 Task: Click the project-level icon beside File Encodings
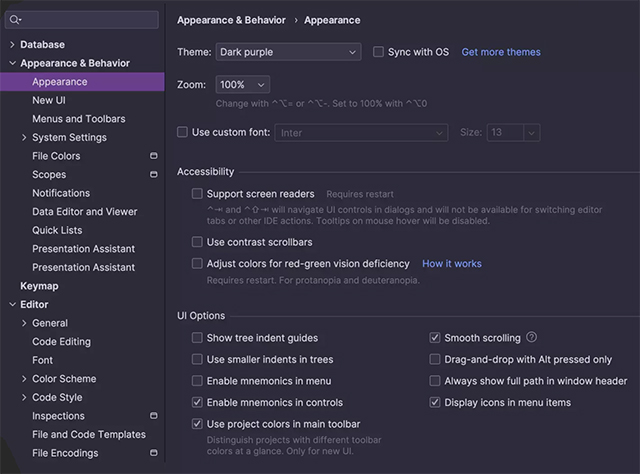pyautogui.click(x=154, y=453)
